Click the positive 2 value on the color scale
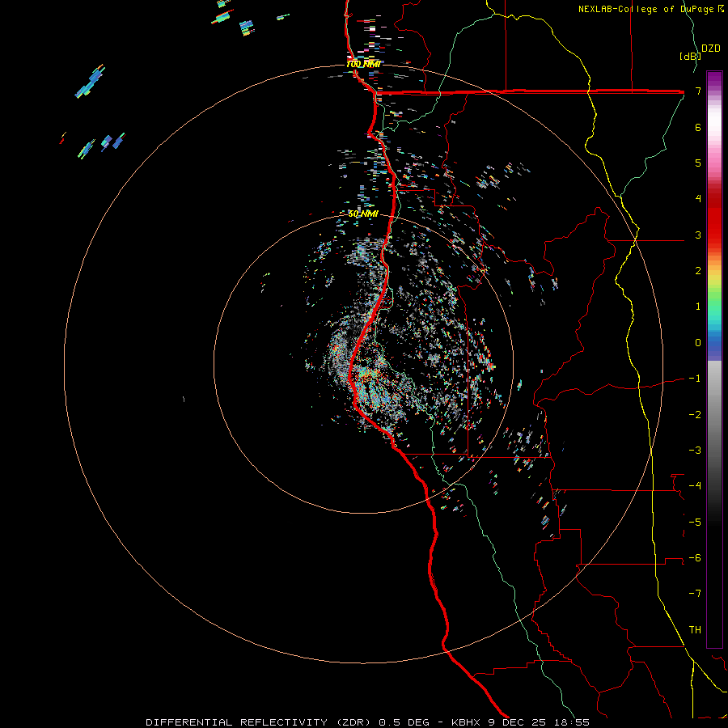The image size is (728, 728). [x=698, y=271]
